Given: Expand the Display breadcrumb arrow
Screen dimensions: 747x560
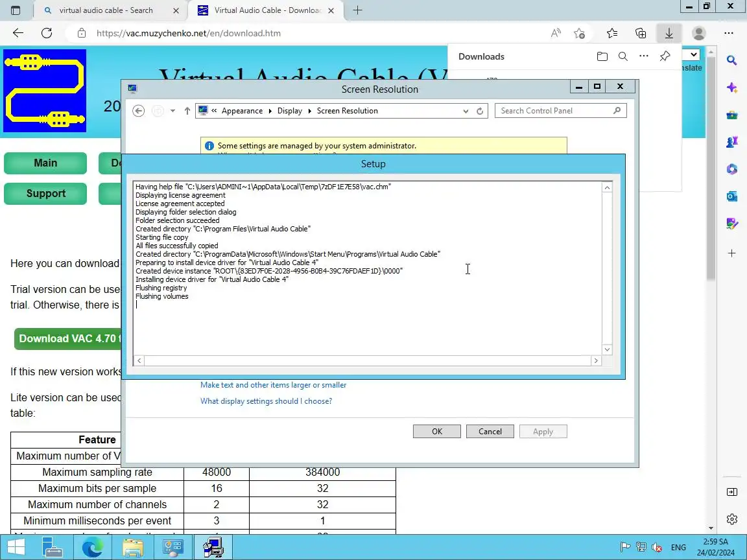Looking at the screenshot, I should click(x=310, y=110).
